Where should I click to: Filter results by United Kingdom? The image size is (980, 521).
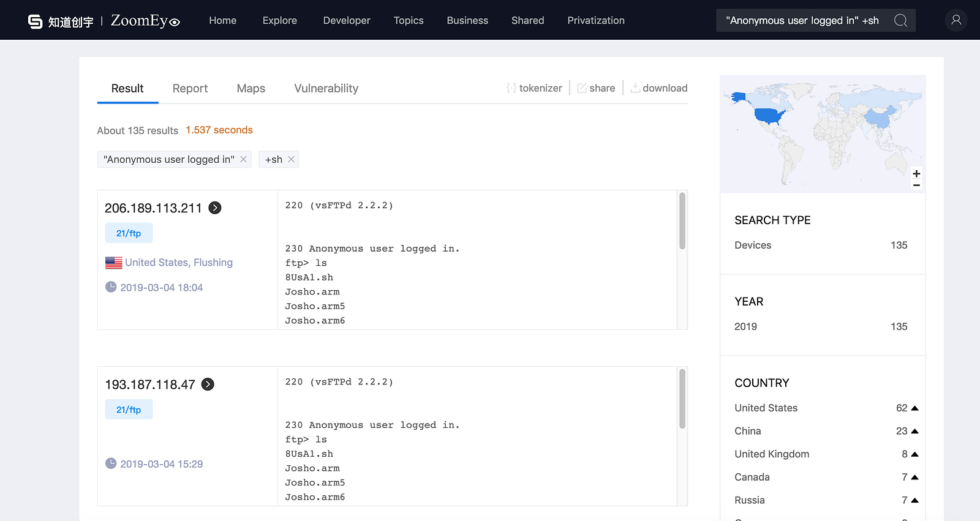[x=772, y=454]
